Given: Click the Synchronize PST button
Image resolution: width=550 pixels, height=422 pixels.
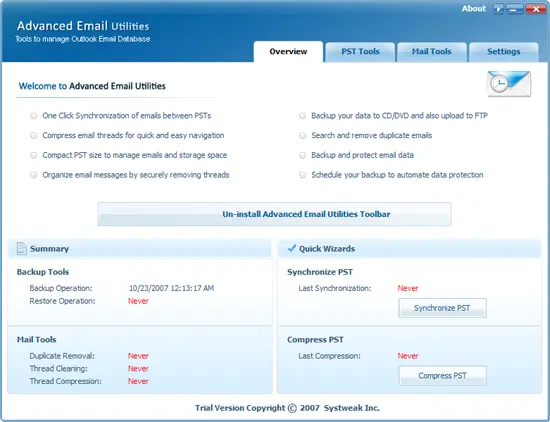Looking at the screenshot, I should pos(442,308).
